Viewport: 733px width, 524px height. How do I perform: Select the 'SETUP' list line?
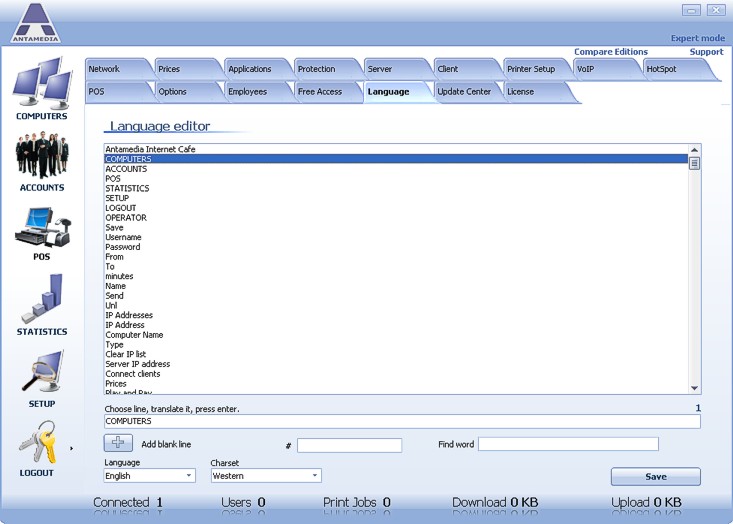tap(396, 198)
